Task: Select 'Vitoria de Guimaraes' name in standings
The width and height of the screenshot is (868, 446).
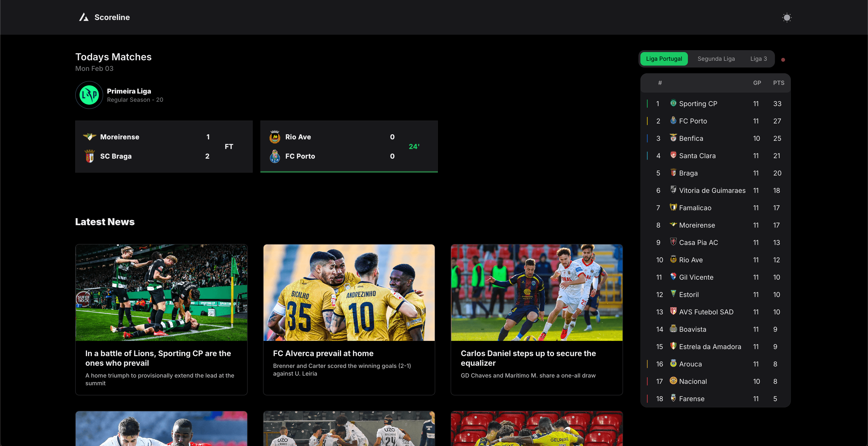Action: (712, 191)
